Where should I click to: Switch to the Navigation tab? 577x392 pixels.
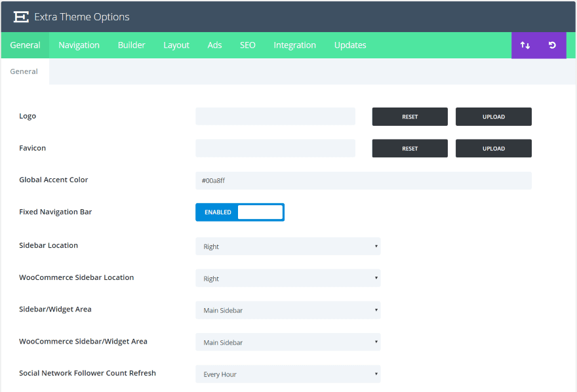tap(79, 45)
